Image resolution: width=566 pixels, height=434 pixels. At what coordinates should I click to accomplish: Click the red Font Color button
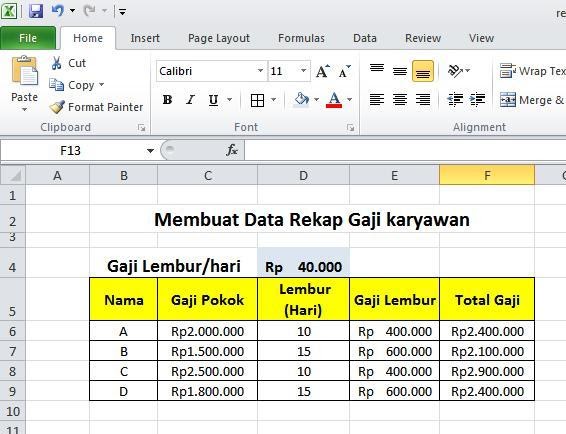334,100
